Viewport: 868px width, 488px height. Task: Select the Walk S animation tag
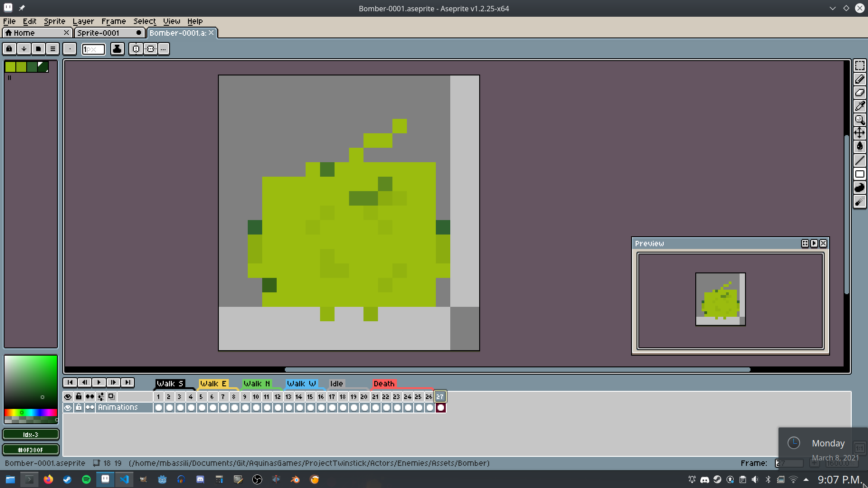[170, 384]
